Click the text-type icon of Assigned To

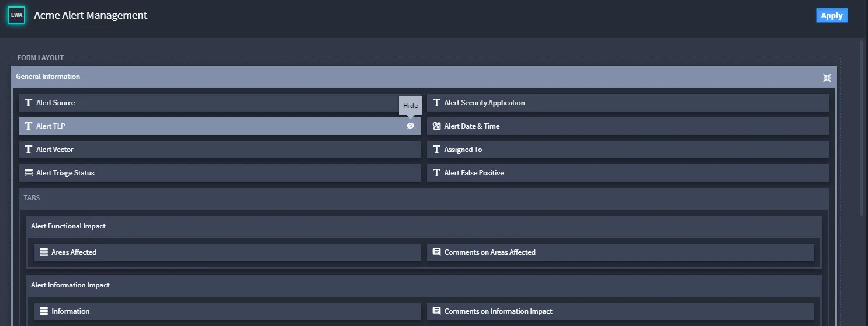click(436, 150)
